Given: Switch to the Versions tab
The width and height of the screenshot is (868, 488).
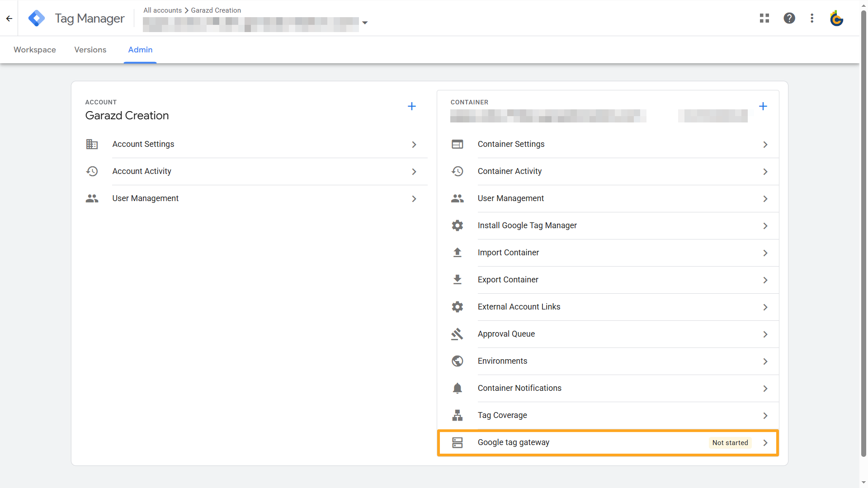Looking at the screenshot, I should point(90,50).
